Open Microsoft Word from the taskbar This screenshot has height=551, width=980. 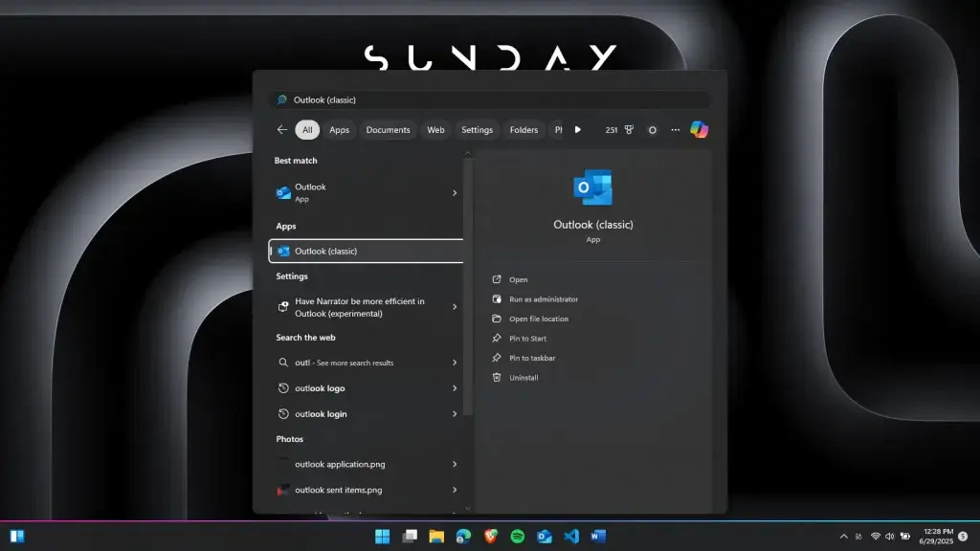click(598, 536)
